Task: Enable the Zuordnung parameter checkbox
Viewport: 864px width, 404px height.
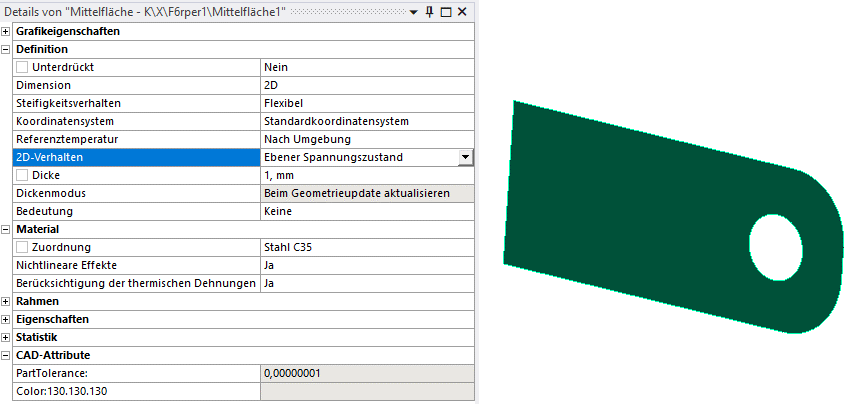Action: coord(22,247)
